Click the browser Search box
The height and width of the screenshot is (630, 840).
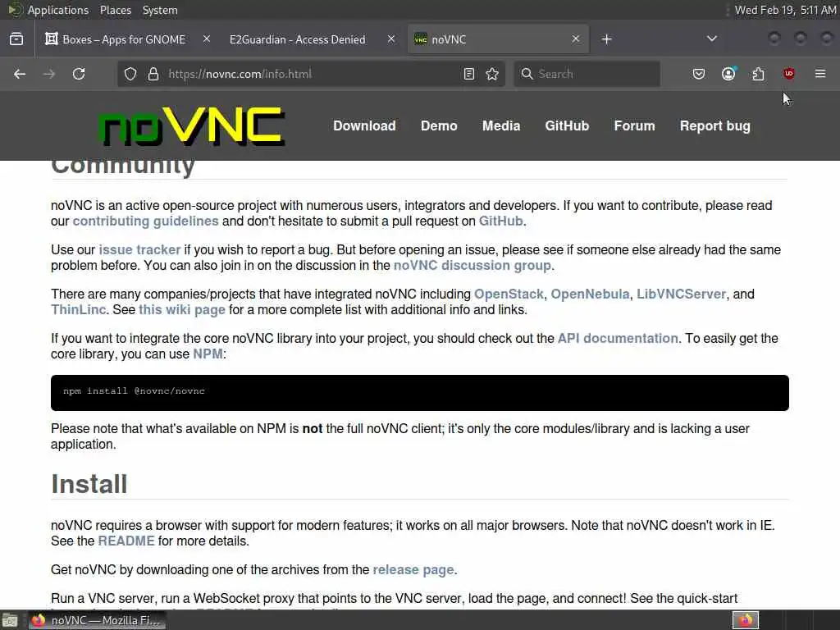pyautogui.click(x=587, y=74)
